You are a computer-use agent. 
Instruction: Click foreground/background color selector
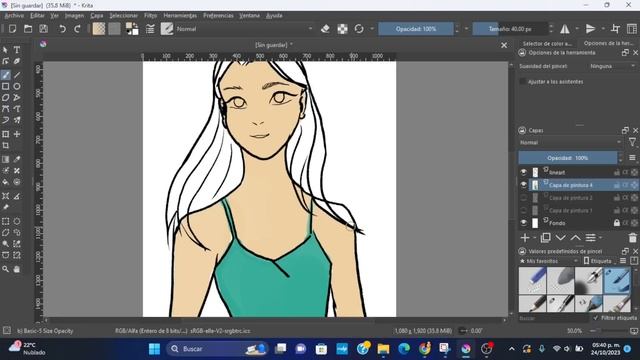point(132,29)
